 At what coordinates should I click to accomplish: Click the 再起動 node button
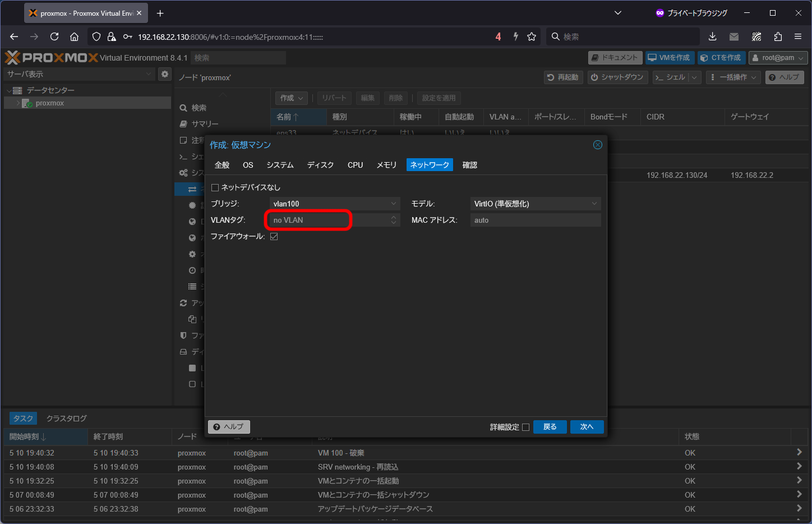(564, 77)
